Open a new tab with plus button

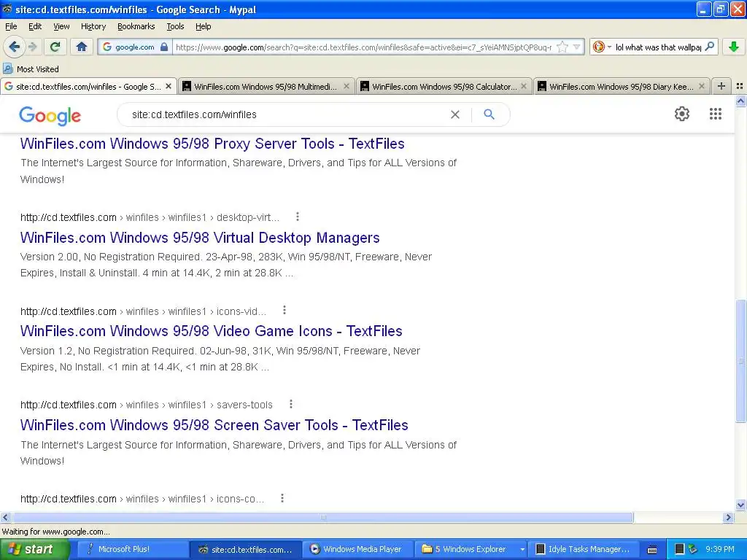coord(721,86)
